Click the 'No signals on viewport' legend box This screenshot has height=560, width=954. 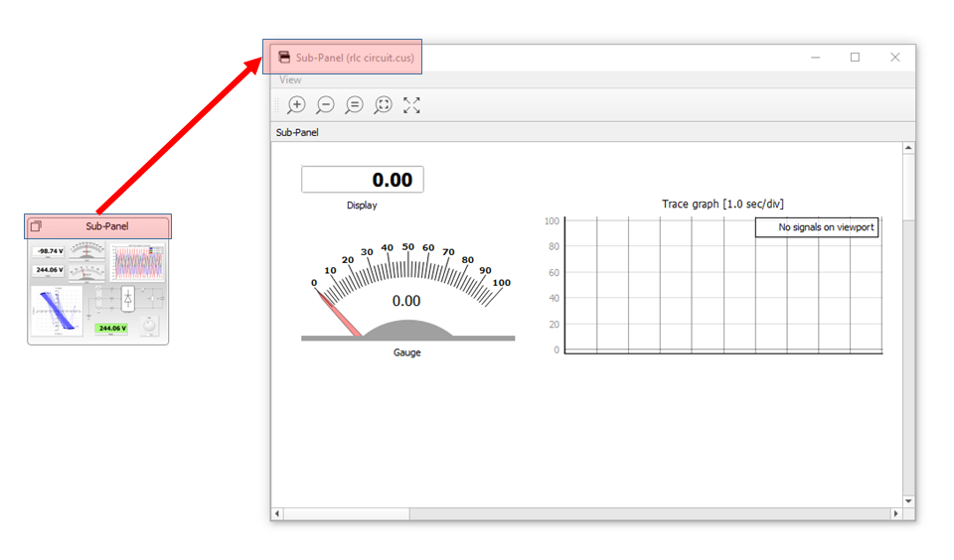click(817, 227)
